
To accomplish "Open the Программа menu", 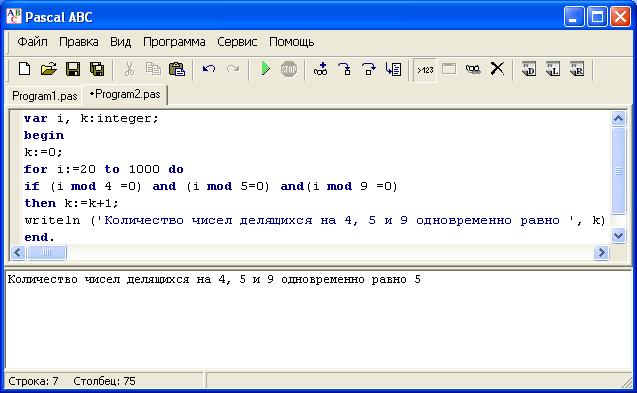I will coord(174,41).
